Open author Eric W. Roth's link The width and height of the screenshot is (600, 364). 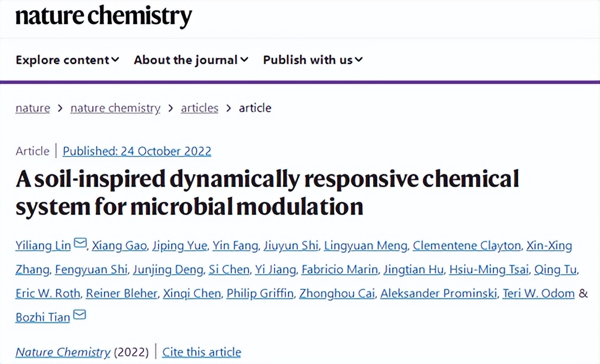(x=48, y=294)
